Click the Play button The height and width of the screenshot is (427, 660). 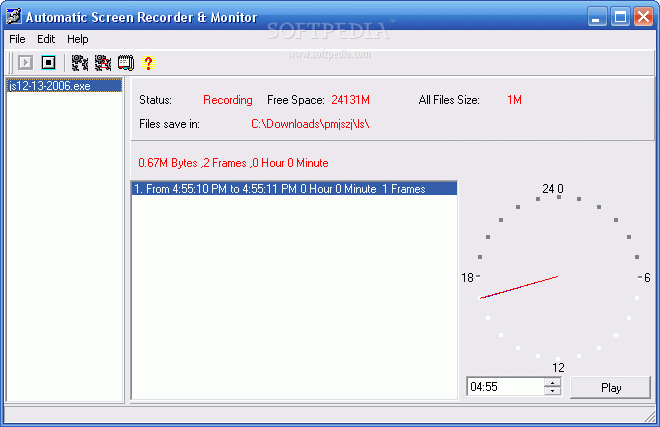(x=610, y=387)
